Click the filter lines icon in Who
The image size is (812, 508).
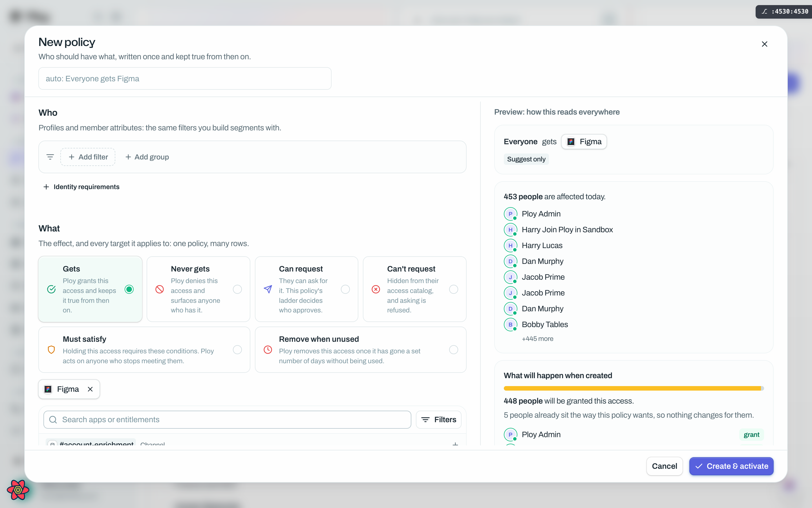click(x=50, y=157)
